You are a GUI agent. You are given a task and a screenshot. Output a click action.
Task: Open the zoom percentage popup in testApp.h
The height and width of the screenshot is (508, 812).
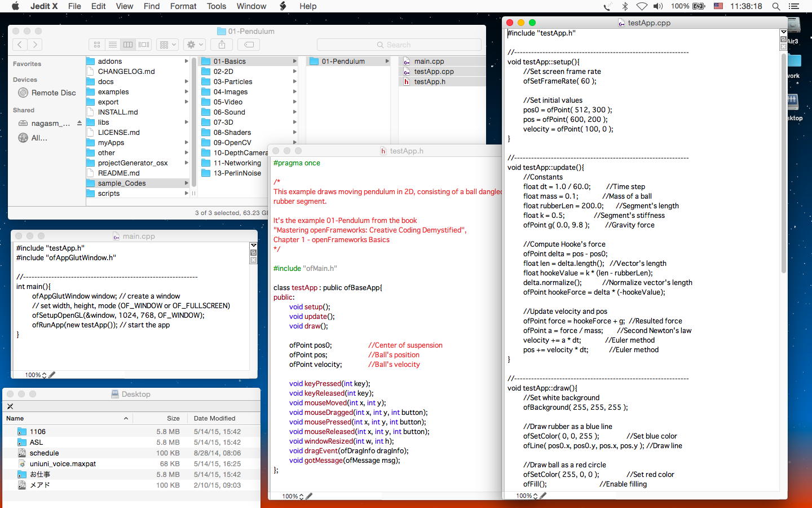pos(293,496)
